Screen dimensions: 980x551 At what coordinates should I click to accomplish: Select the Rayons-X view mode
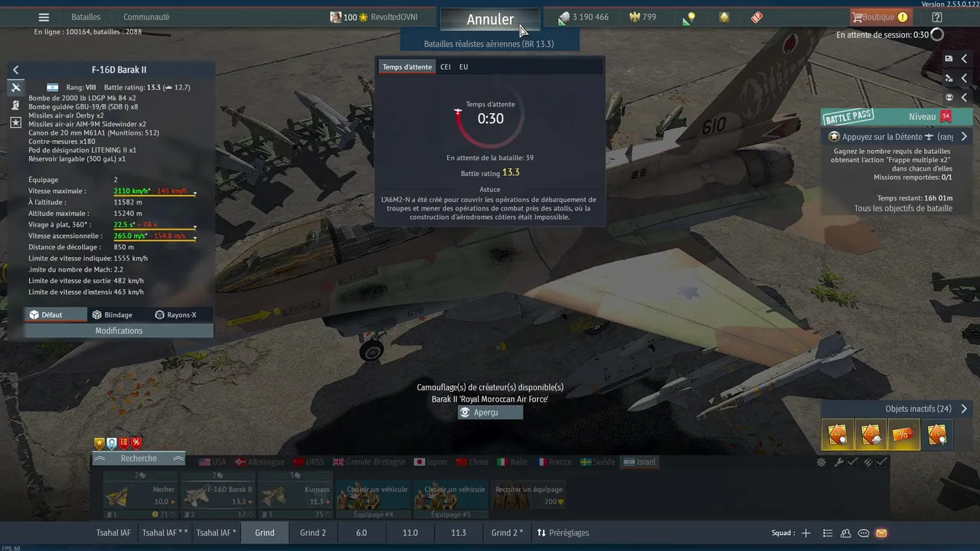[x=175, y=315]
